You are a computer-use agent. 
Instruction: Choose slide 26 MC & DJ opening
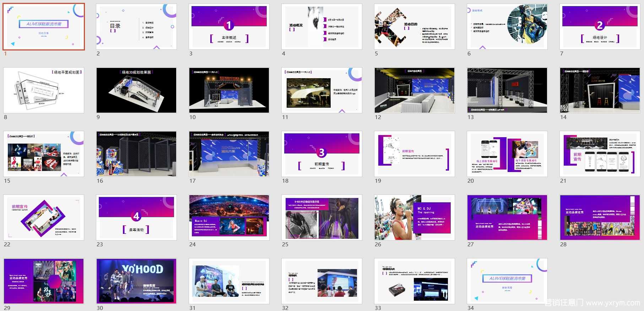(415, 218)
